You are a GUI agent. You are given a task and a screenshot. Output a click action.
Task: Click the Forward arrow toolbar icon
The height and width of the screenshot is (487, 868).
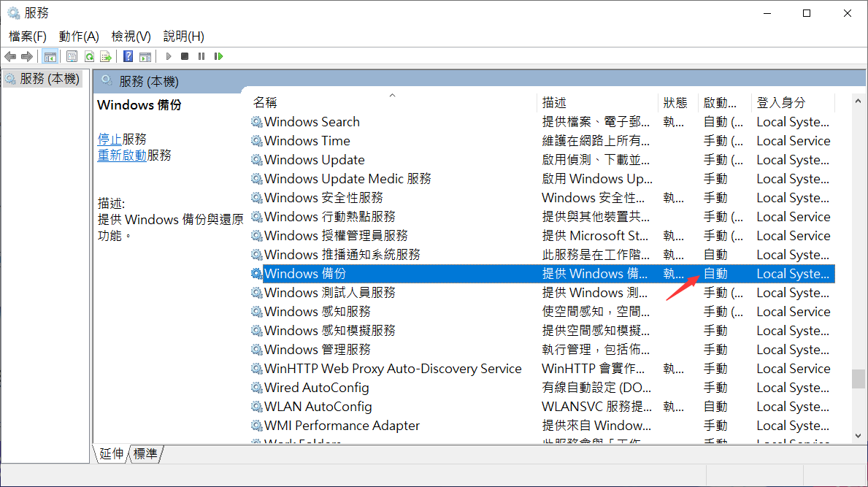tap(26, 56)
